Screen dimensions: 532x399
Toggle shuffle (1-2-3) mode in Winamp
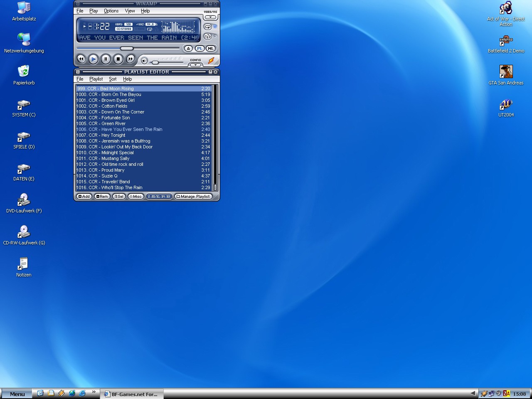tap(208, 37)
